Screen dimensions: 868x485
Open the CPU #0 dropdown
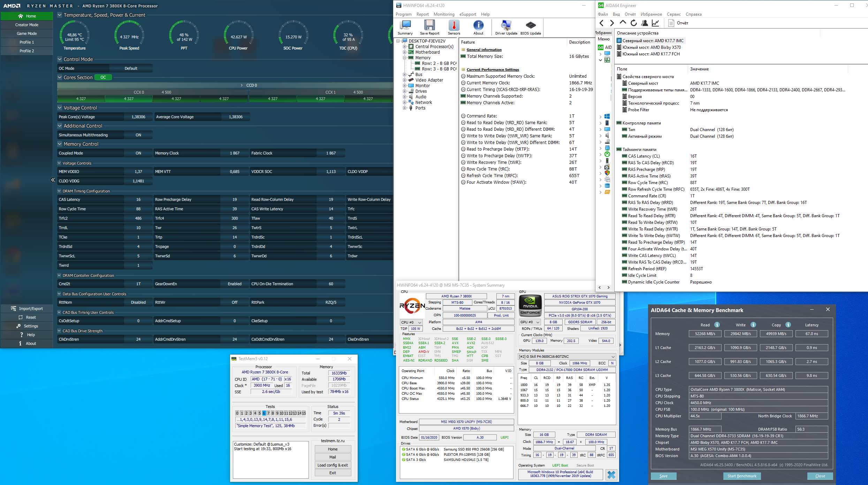coord(411,322)
